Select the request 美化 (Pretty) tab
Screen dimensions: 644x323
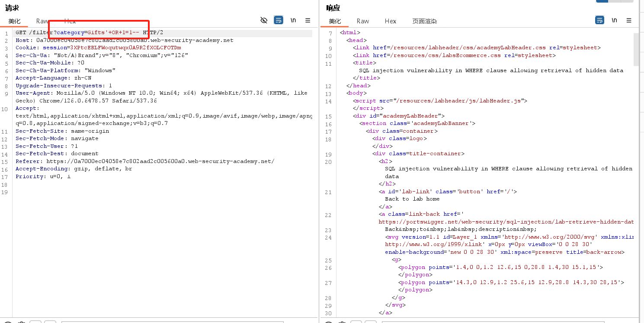click(x=14, y=21)
